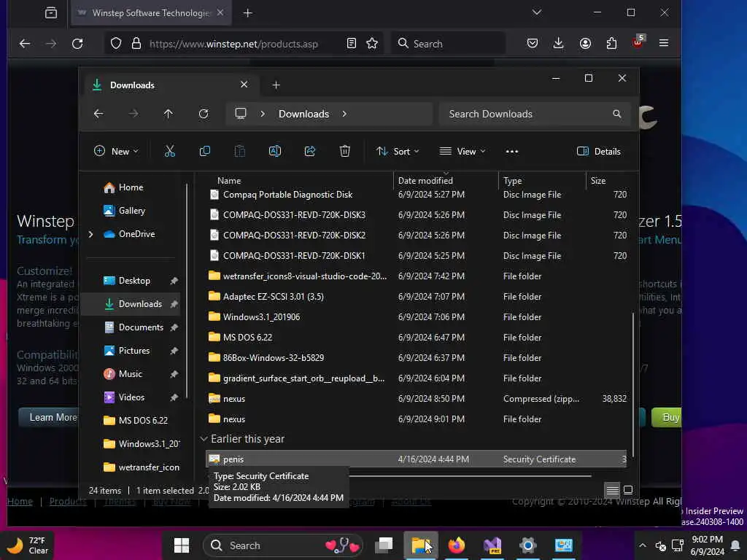Select the MS DOS 6.22 folder row
This screenshot has height=560, width=747.
pyautogui.click(x=417, y=338)
